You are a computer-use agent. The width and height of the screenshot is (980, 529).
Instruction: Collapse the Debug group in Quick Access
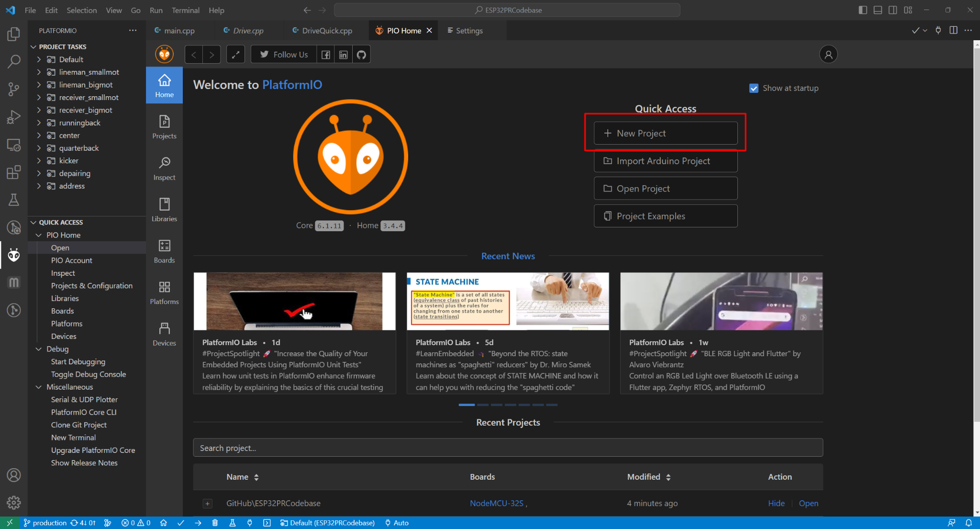39,349
